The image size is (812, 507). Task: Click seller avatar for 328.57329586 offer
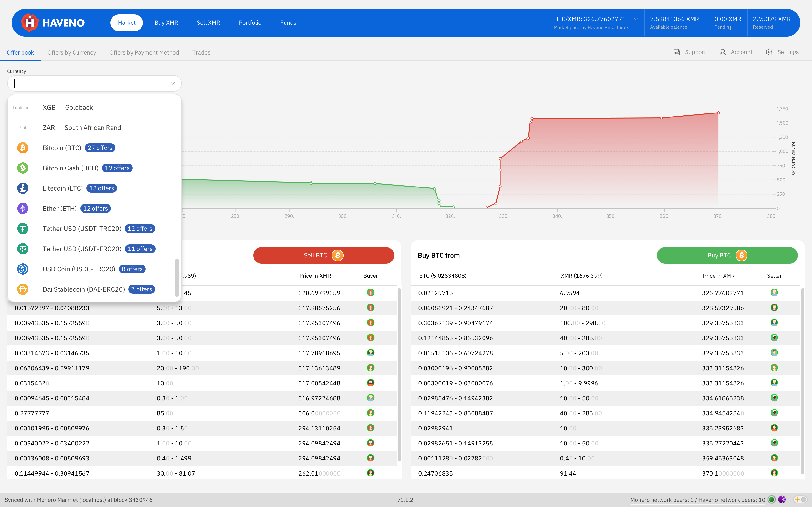(x=774, y=308)
